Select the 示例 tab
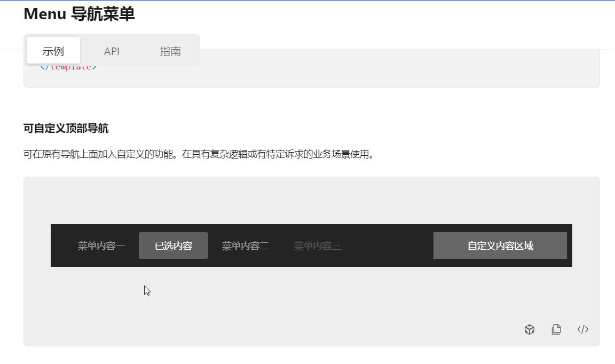Image resolution: width=615 pixels, height=364 pixels. pyautogui.click(x=53, y=50)
